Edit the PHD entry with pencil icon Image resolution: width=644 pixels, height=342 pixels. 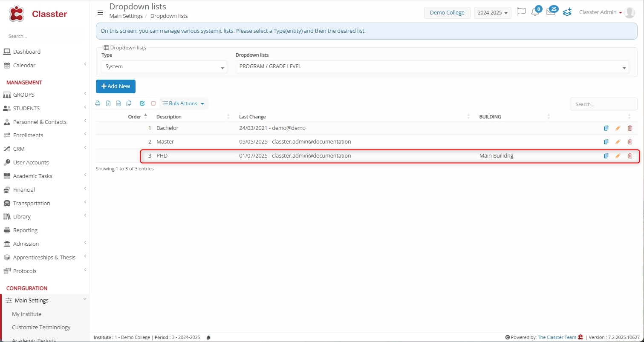coord(618,156)
